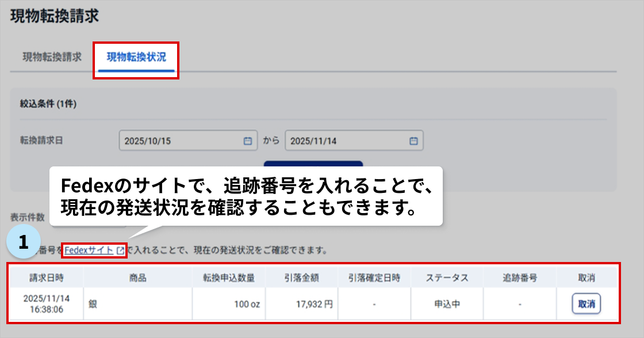
Task: Click the blue search button below the date fields
Action: coord(313,164)
